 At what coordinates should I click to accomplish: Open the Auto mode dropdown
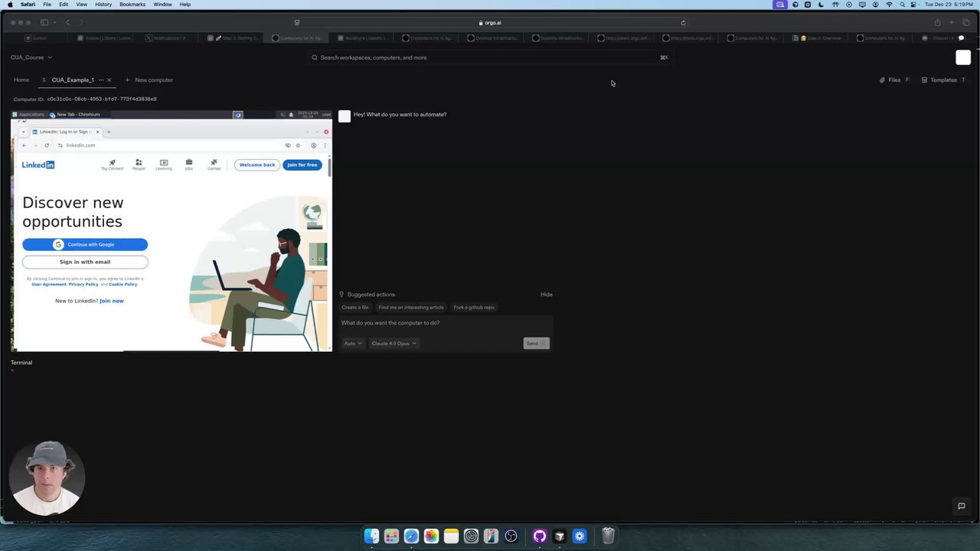(353, 344)
